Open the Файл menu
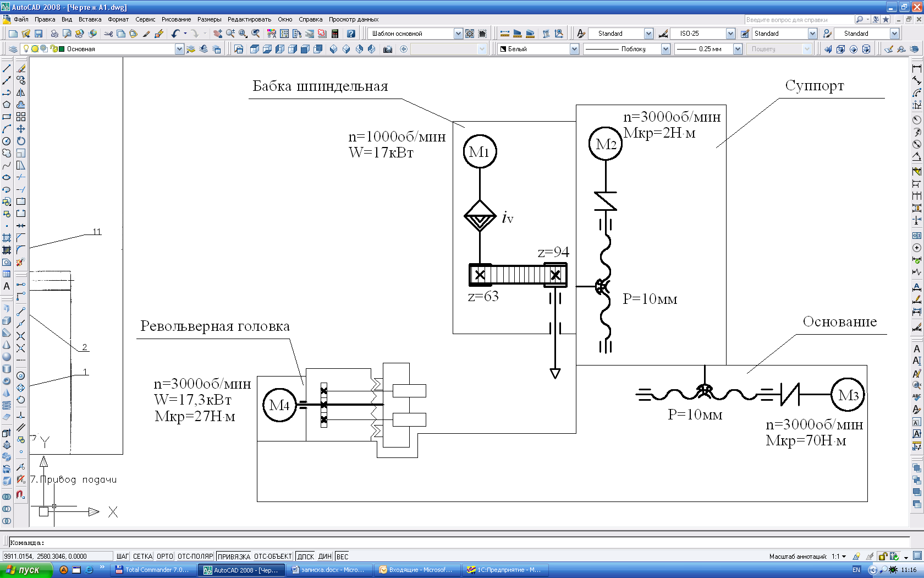The height and width of the screenshot is (578, 924). click(x=21, y=19)
